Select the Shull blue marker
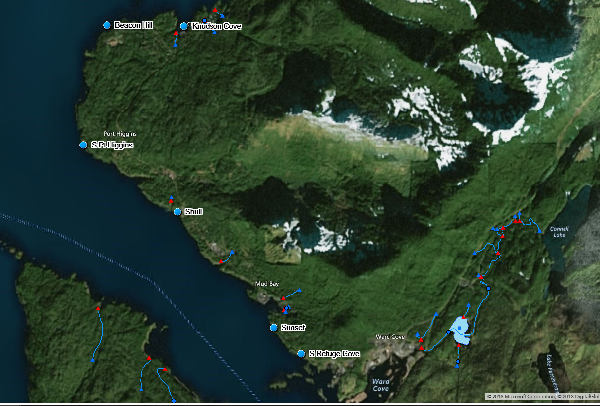 (177, 211)
